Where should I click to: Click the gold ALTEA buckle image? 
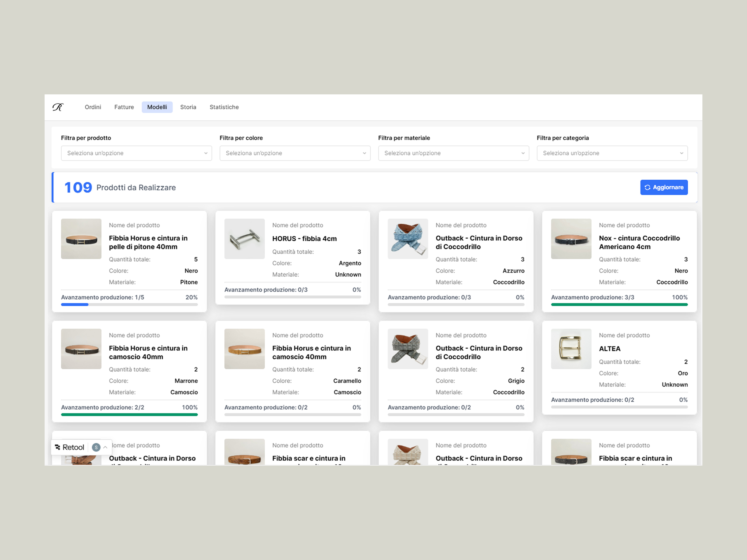[571, 349]
